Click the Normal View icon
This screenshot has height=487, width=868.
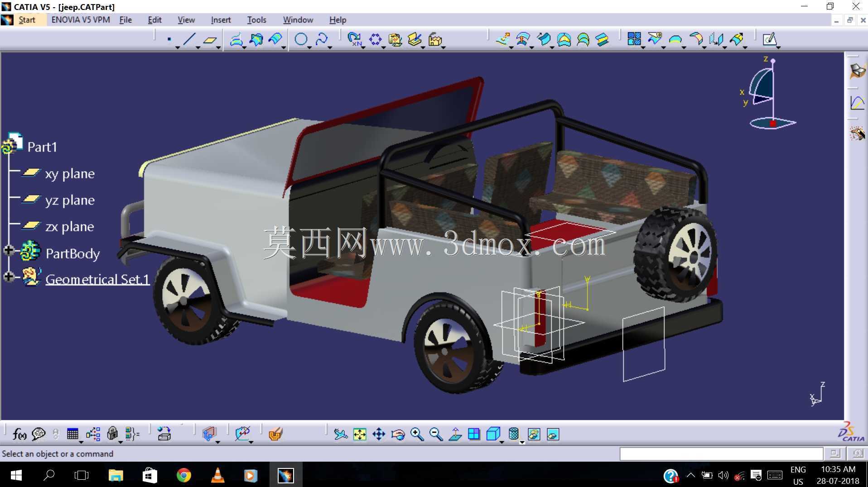click(455, 434)
